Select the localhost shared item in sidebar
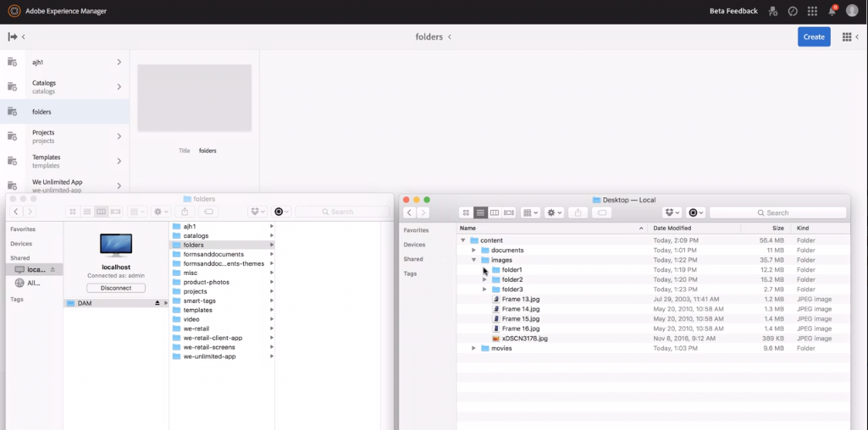The image size is (868, 430). 35,269
